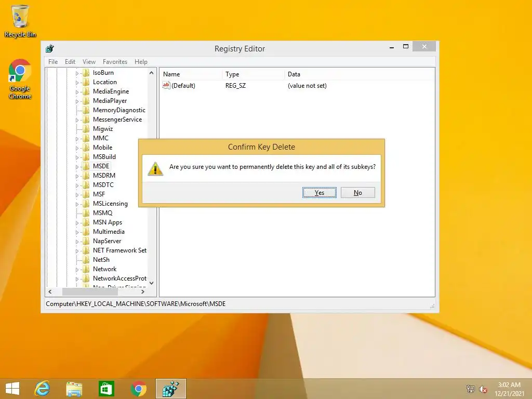Click the network tray icon

click(470, 389)
